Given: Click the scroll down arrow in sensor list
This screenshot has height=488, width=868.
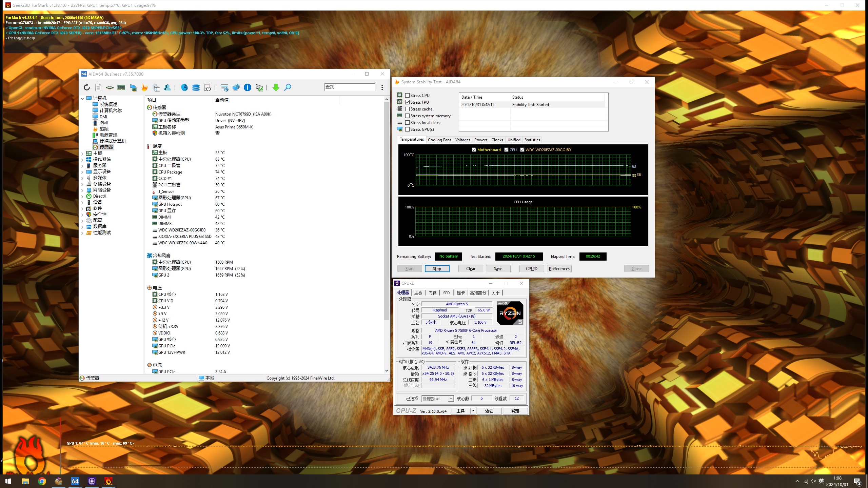Looking at the screenshot, I should click(x=387, y=371).
